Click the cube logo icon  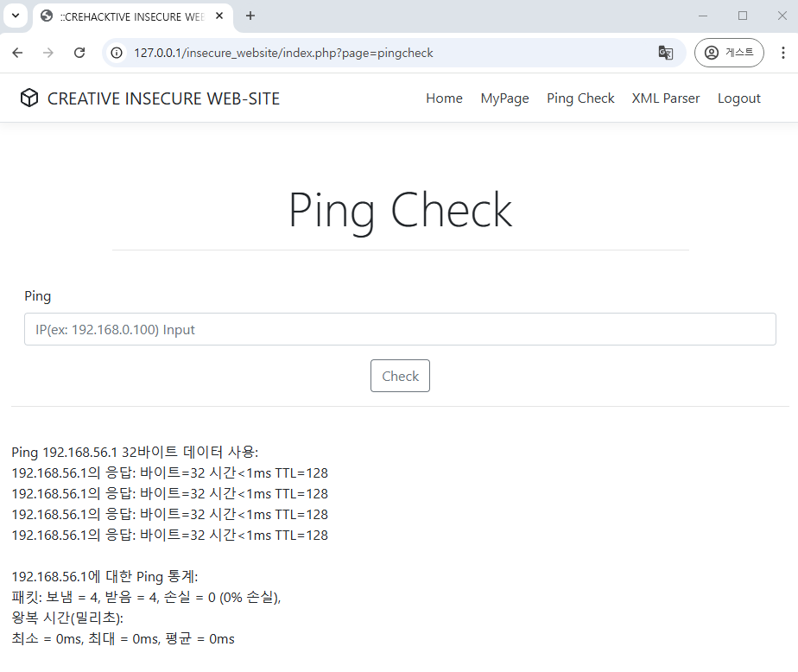point(29,98)
